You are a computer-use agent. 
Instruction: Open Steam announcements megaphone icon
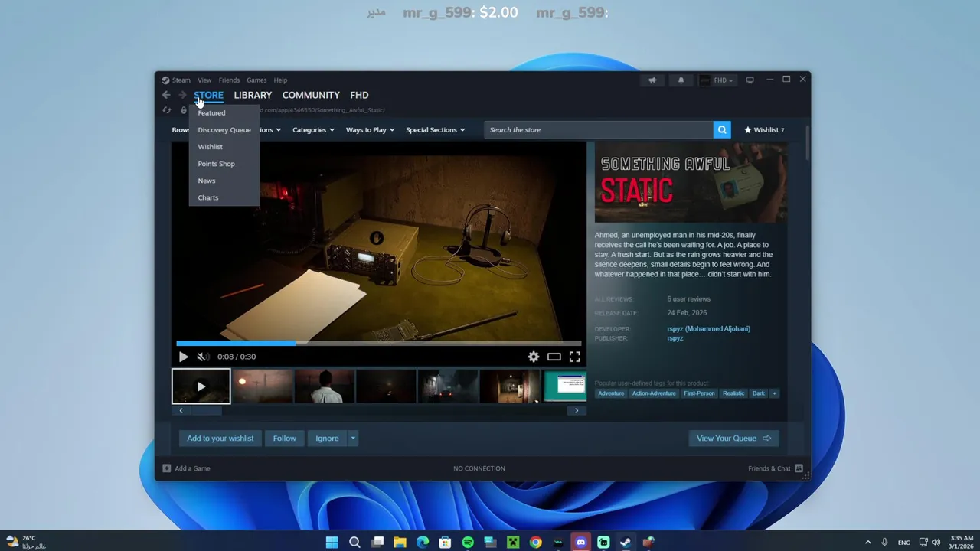[652, 80]
